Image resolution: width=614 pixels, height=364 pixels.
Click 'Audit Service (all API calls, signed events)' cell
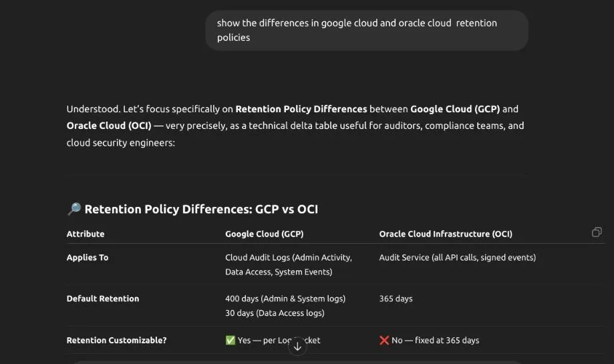tap(458, 257)
